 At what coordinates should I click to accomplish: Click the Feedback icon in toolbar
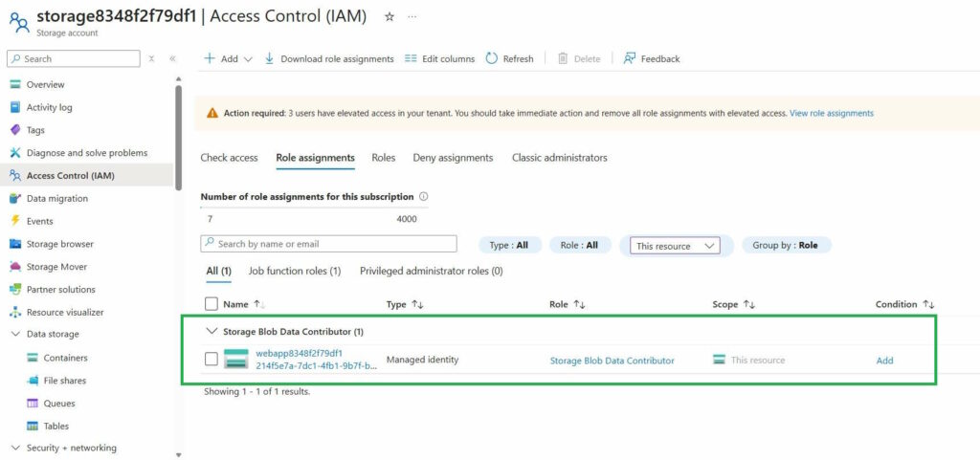[x=630, y=58]
